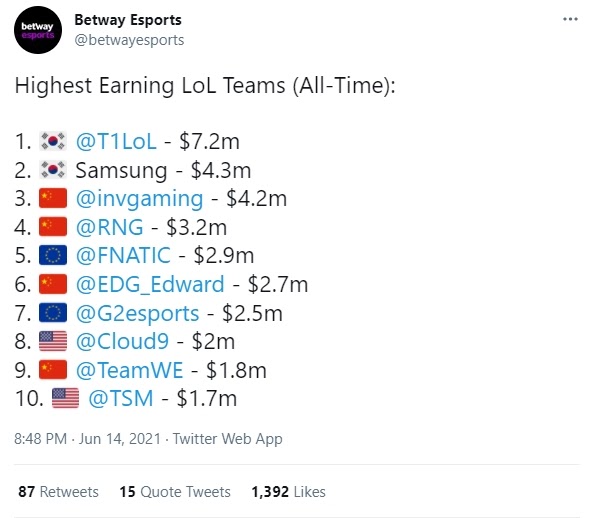This screenshot has height=518, width=592.
Task: Open the tweet timestamp 8:48 PM Jun 14, 2021
Action: 88,439
